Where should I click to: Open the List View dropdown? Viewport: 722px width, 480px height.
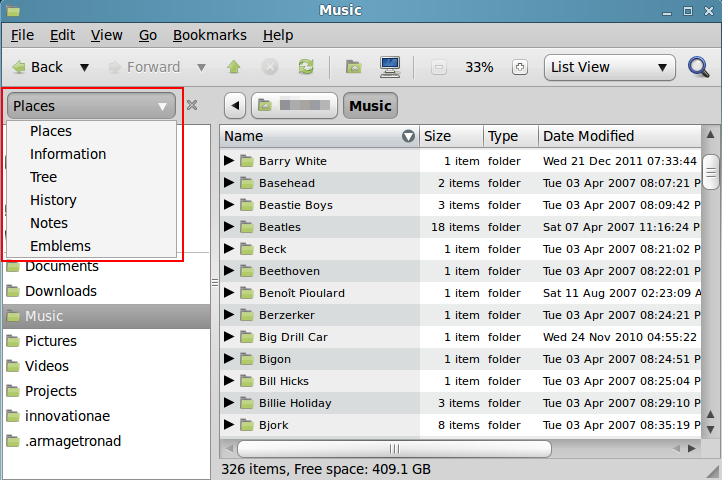[609, 67]
